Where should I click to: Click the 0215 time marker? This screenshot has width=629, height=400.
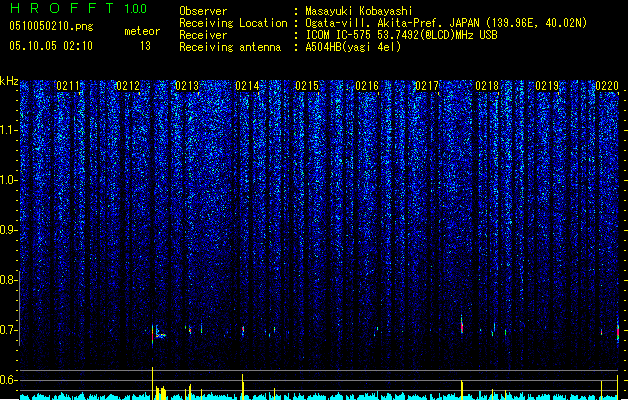tap(307, 86)
